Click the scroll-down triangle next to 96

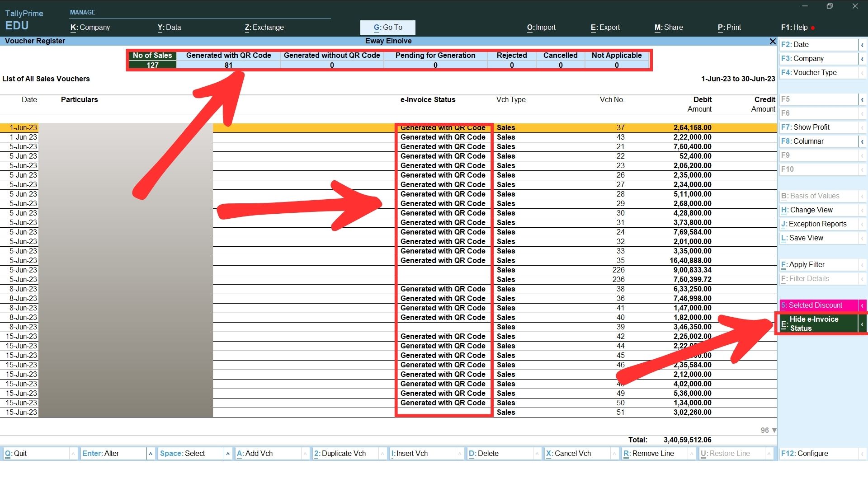pos(774,430)
